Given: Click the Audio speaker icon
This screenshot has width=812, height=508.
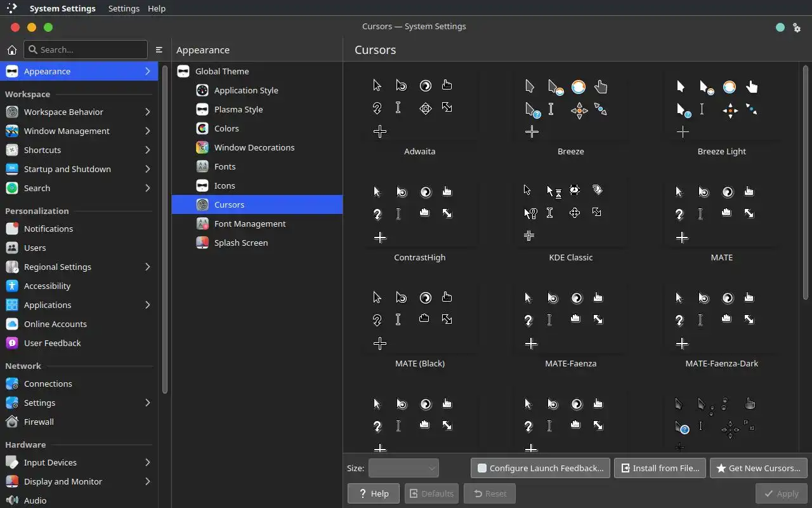Looking at the screenshot, I should (11, 500).
